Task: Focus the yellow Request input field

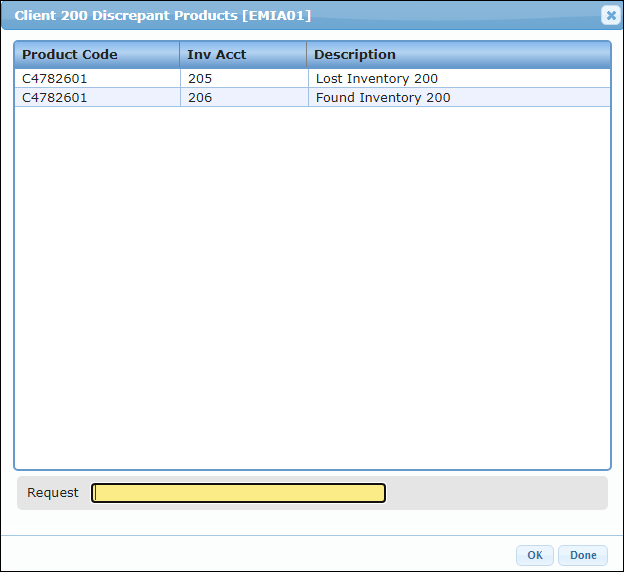Action: (238, 493)
